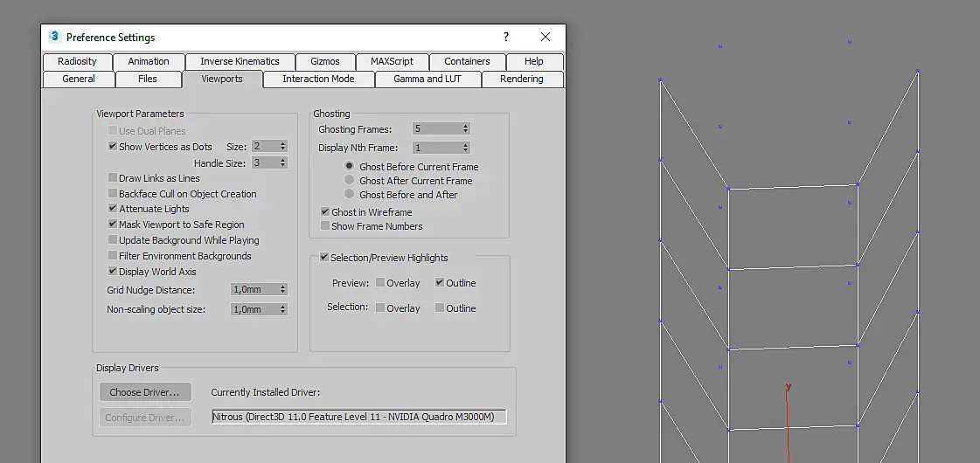Toggle Selection/Preview Highlights checkbox

(324, 258)
